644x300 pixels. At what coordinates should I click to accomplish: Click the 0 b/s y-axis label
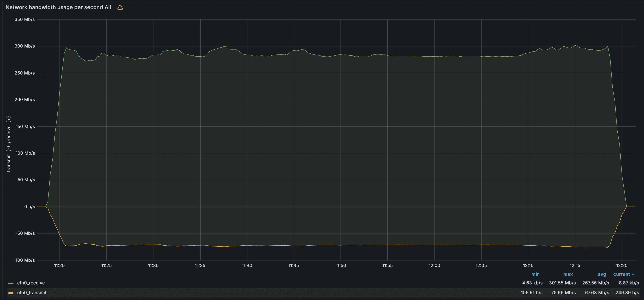(30, 207)
